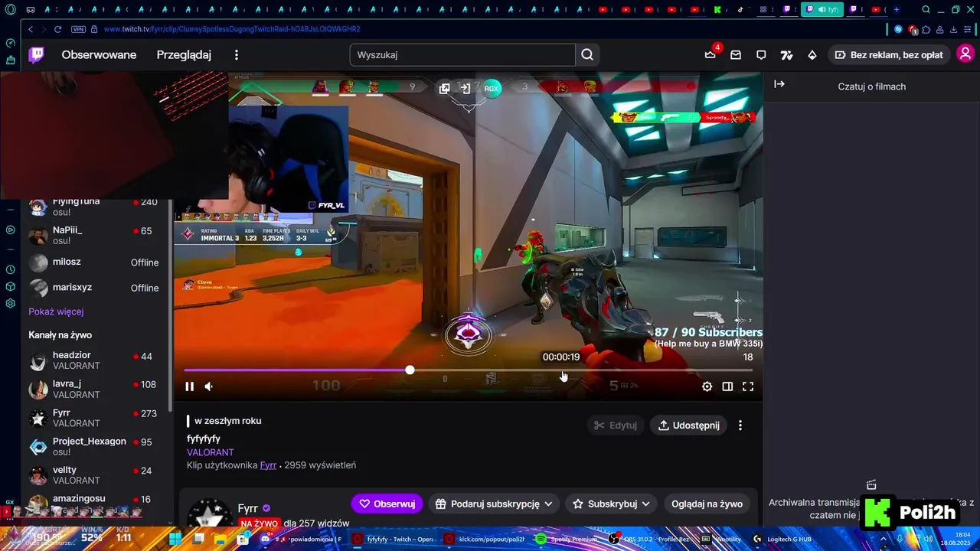Collapse the chat panel arrow

click(x=779, y=84)
